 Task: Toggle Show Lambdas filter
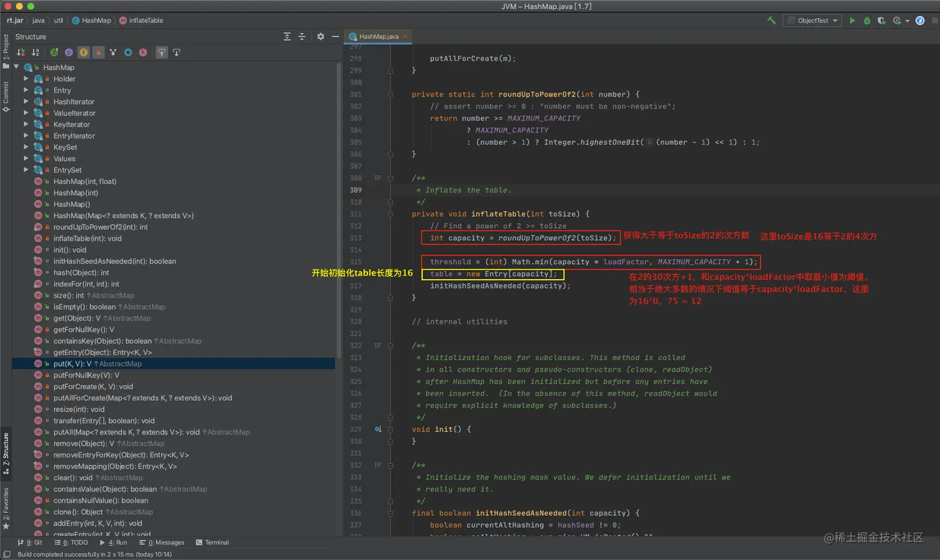click(x=143, y=52)
